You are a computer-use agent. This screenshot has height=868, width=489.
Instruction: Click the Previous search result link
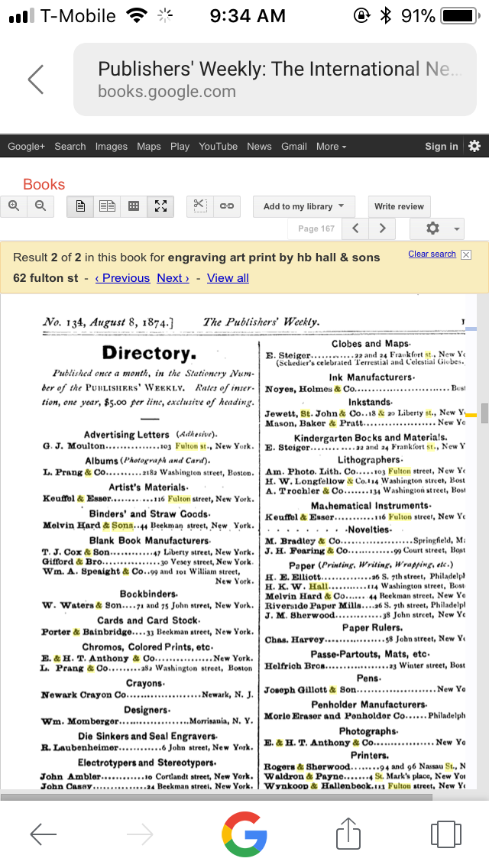[x=122, y=278]
